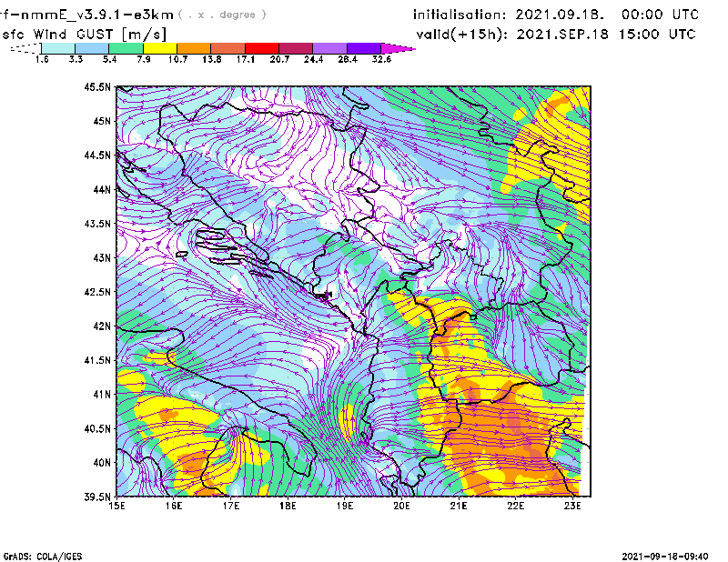Choose the light purple legend swatch from 24.4

point(329,48)
